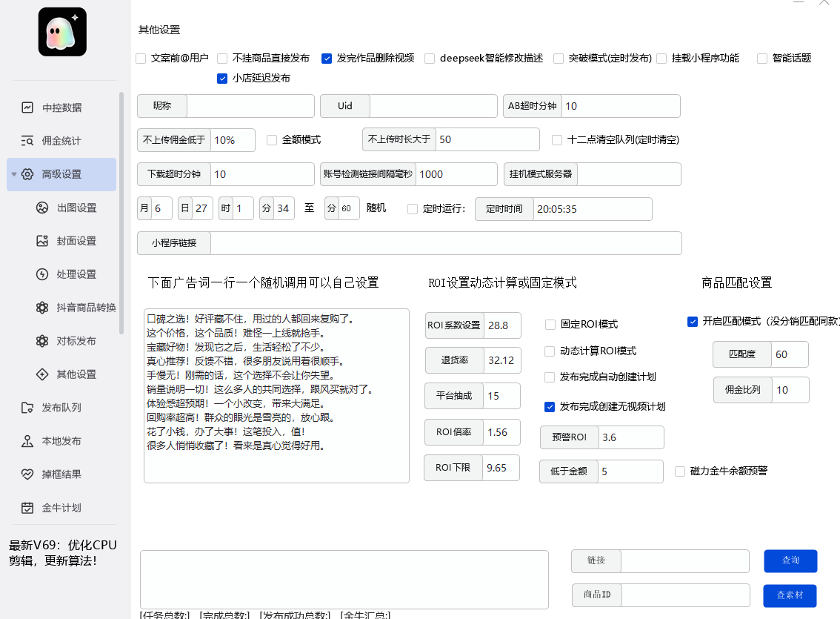Click the 退货率 value 32.12
Screen dimensions: 840x619
point(502,360)
